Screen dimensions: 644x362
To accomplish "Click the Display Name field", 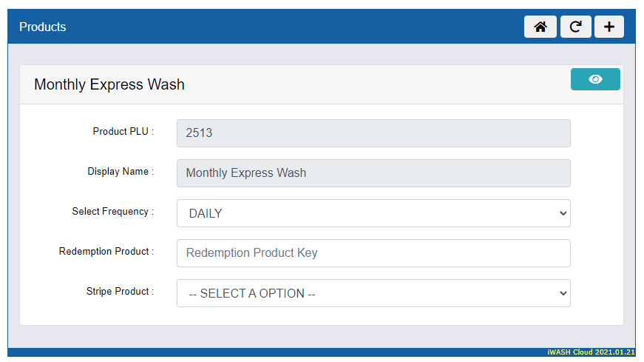I will [373, 173].
